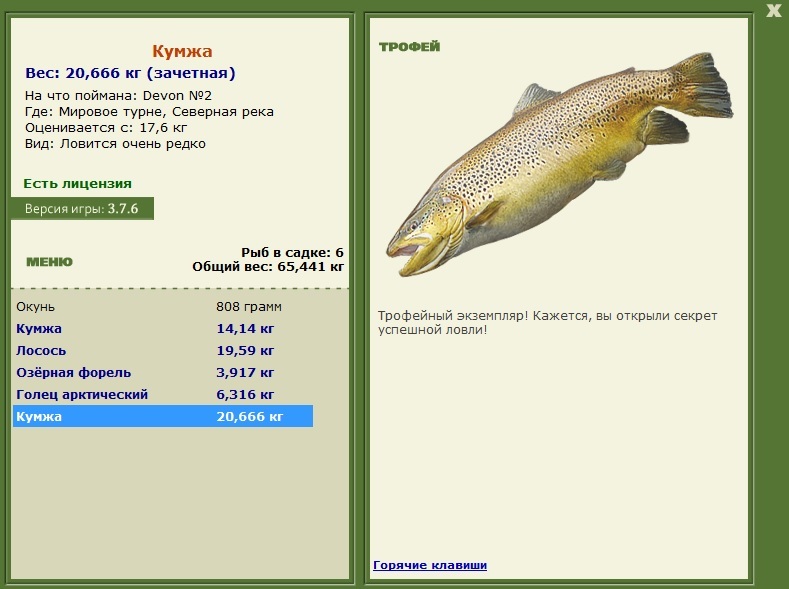Close the window with the X button
The width and height of the screenshot is (789, 589).
point(774,10)
